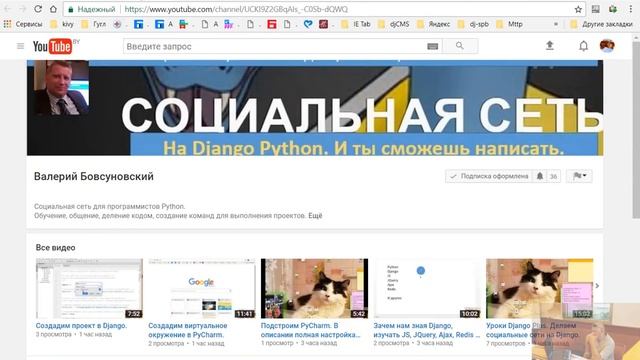The width and height of the screenshot is (640, 360).
Task: Click the Подписка оформлена subscription button
Action: [x=489, y=176]
